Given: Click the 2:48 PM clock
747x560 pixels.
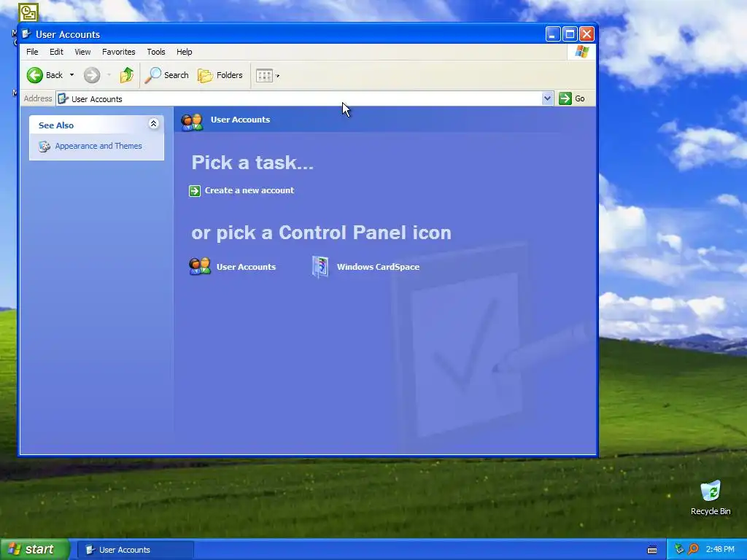Looking at the screenshot, I should click(720, 549).
